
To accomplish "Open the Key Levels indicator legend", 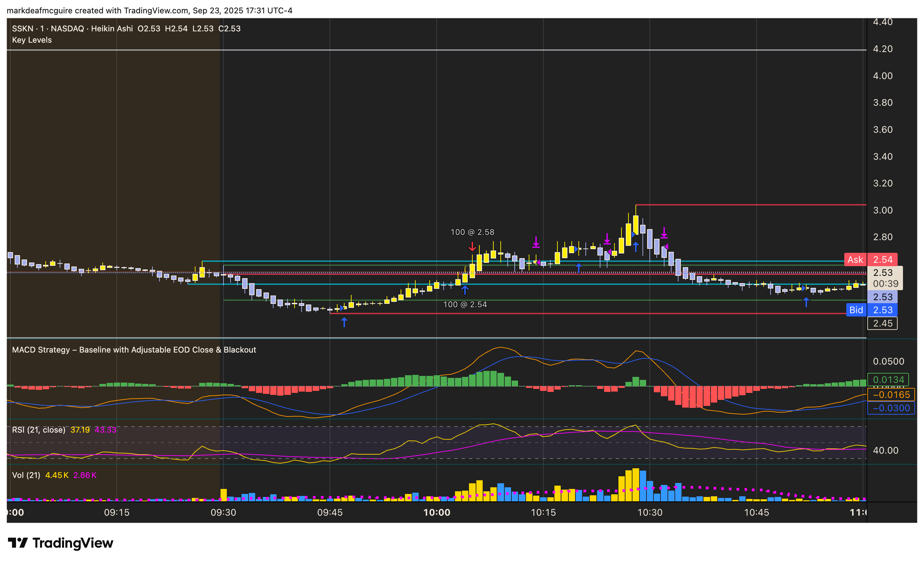I will click(32, 40).
